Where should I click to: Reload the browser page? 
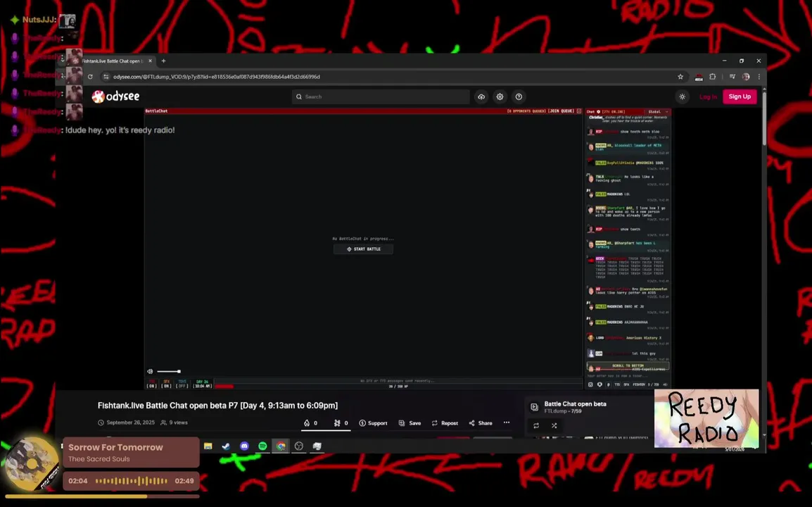[x=90, y=77]
